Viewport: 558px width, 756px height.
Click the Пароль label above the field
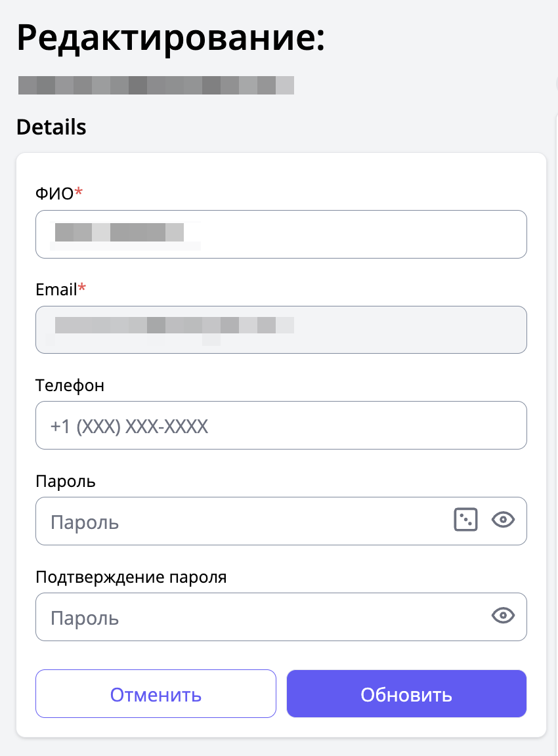tap(66, 481)
